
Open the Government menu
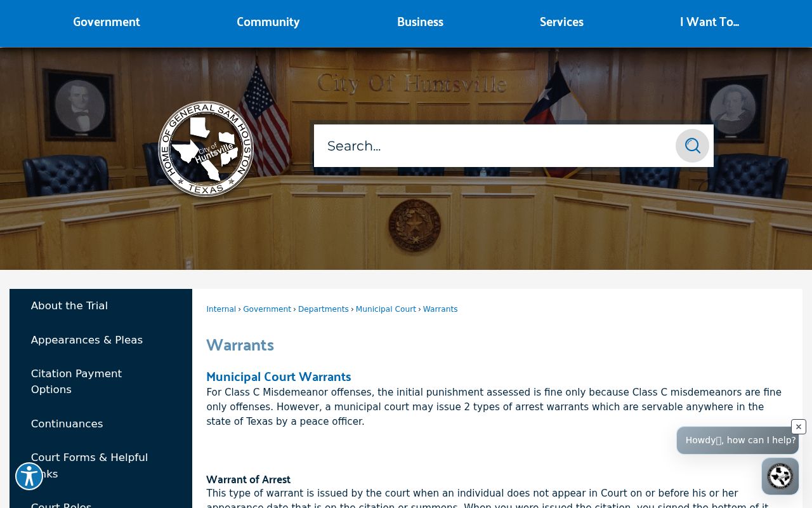107,22
